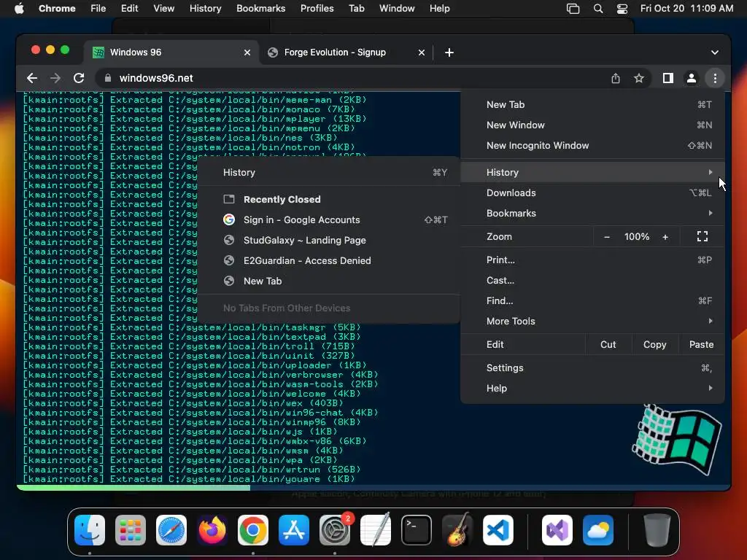Open the Trash in the dock
Screen dimensions: 747x560
coord(657,530)
